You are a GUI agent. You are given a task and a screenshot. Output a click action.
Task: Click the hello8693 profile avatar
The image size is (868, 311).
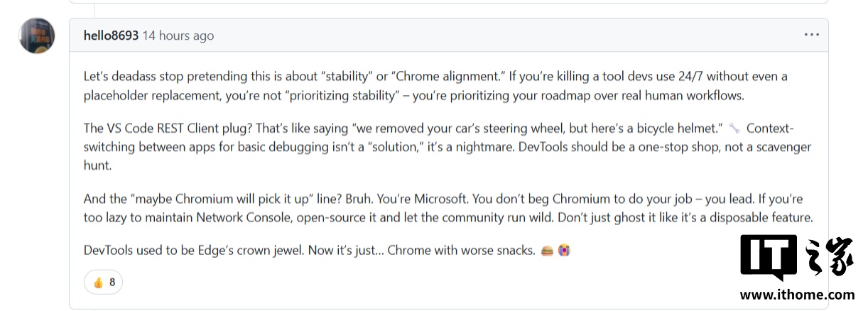[x=37, y=36]
